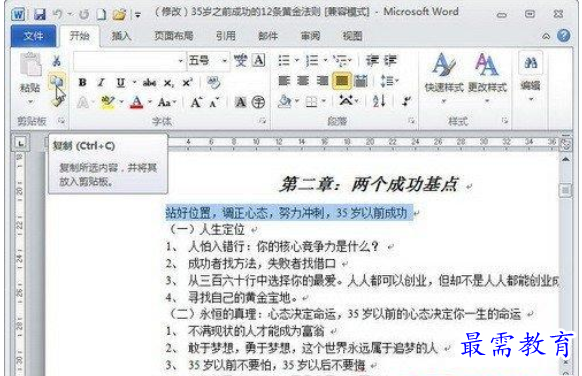Screen dimensions: 582x376
Task: Apply text effects to selection
Action: (82, 102)
